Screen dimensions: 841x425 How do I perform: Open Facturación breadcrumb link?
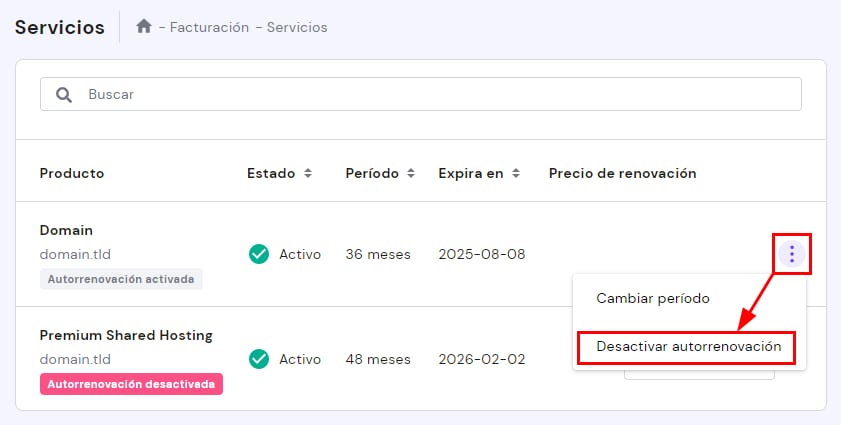(209, 27)
